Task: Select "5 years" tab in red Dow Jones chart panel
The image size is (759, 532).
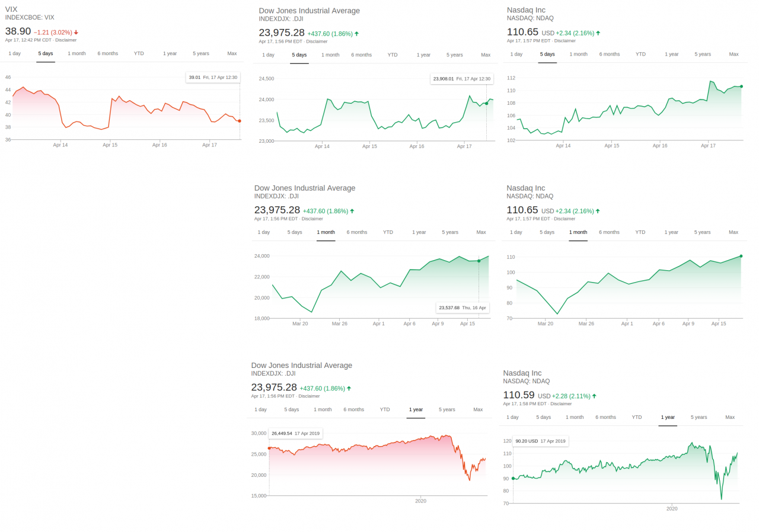Action: point(447,409)
